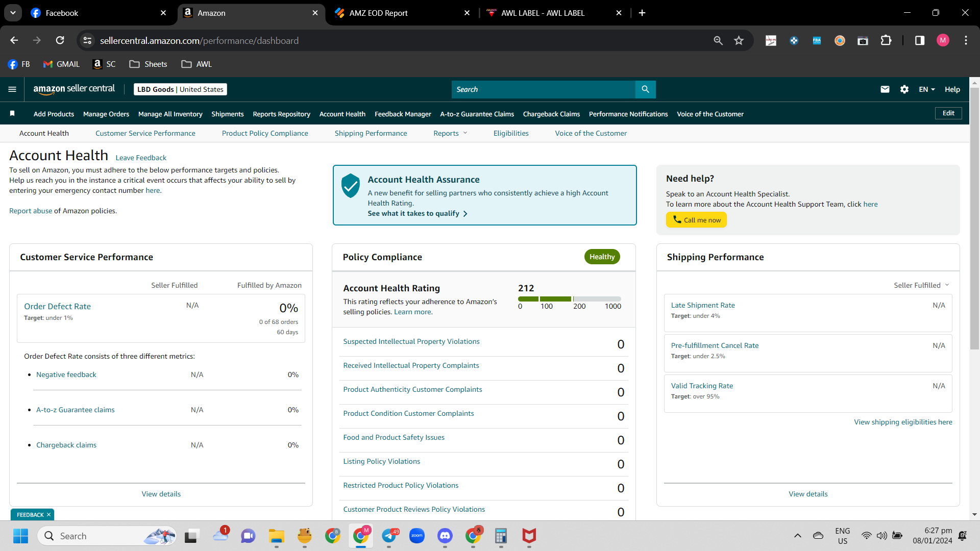980x551 pixels.
Task: Open the Chrome three-dot menu
Action: (x=966, y=40)
